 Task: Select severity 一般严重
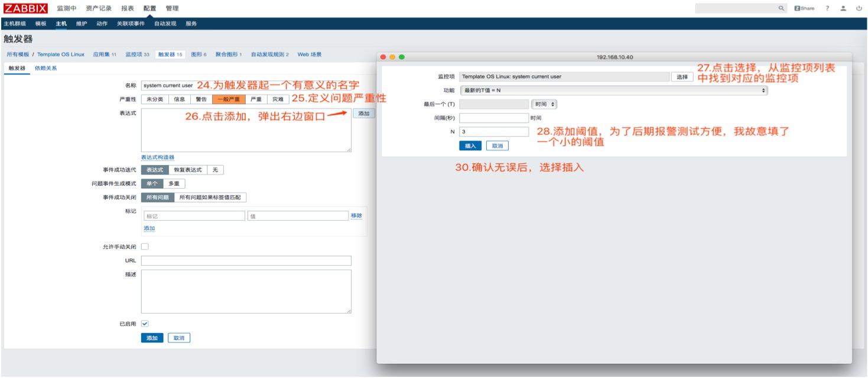coord(228,99)
